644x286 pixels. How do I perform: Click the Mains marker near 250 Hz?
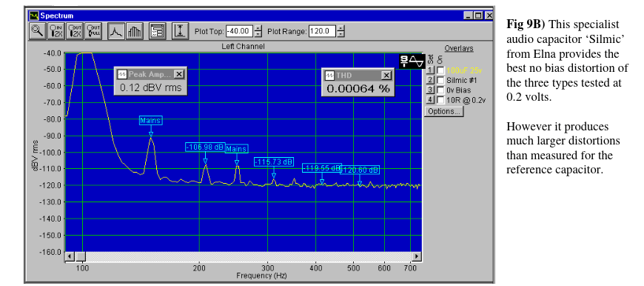point(237,149)
